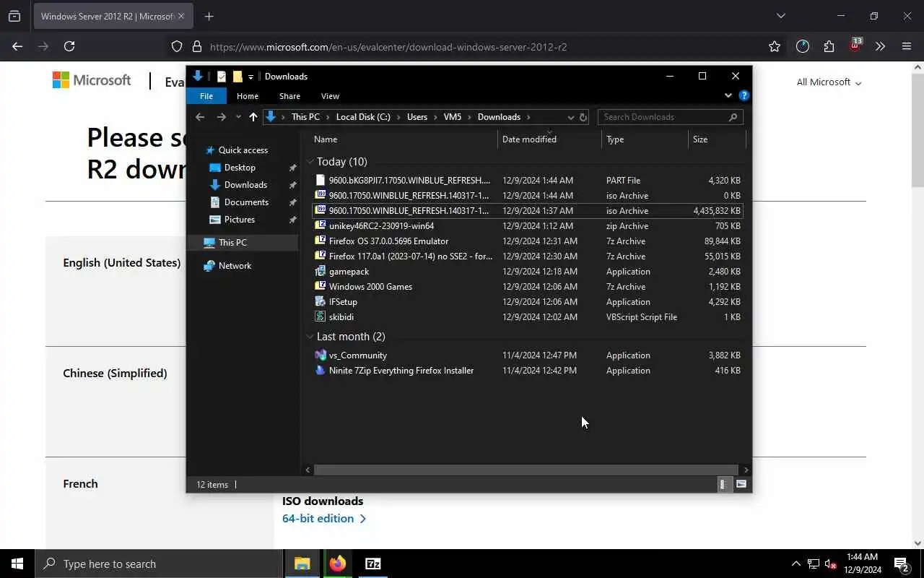The width and height of the screenshot is (924, 578).
Task: Click the 64-bit edition link
Action: [324, 519]
